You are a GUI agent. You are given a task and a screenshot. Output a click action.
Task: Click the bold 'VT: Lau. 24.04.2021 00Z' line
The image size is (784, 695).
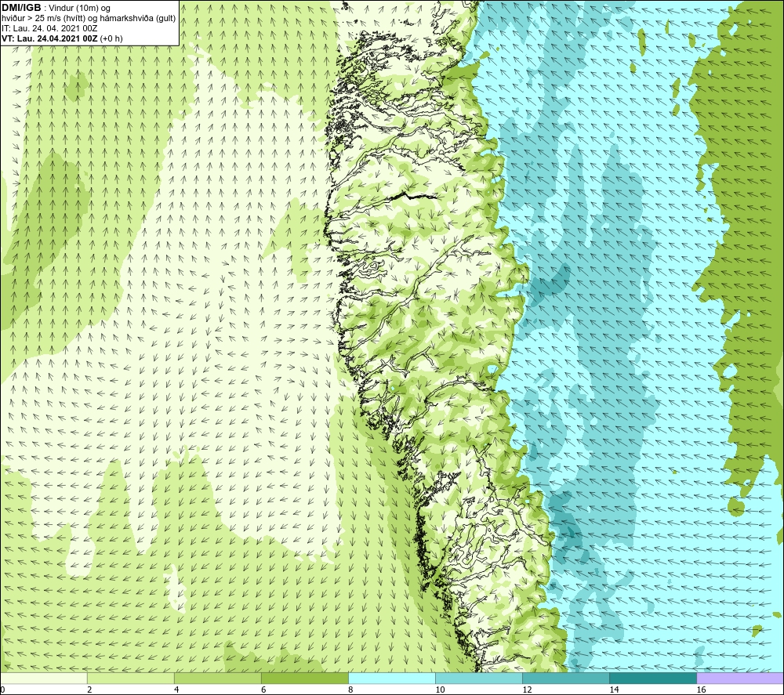[62, 38]
